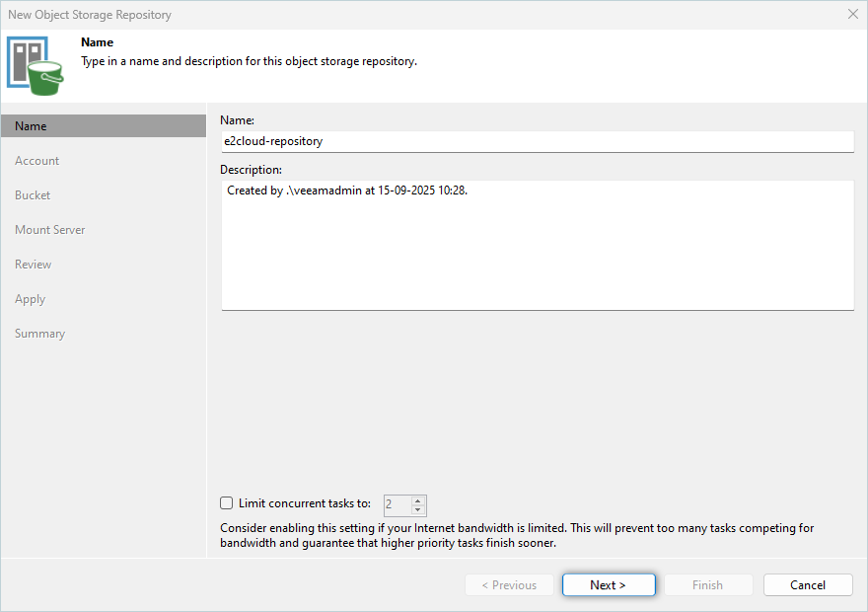This screenshot has height=612, width=868.
Task: Focus the Description text area
Action: 536,245
